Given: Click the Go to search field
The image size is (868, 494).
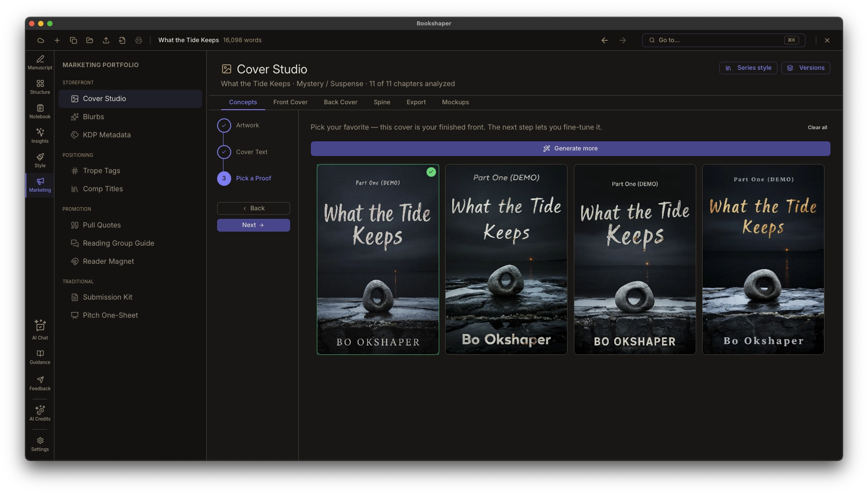Looking at the screenshot, I should pyautogui.click(x=723, y=40).
